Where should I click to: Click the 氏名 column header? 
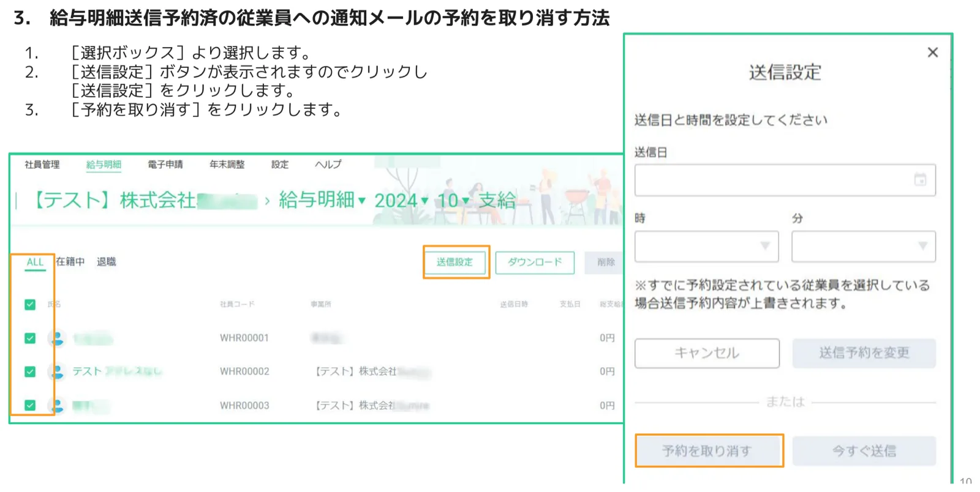[x=54, y=304]
